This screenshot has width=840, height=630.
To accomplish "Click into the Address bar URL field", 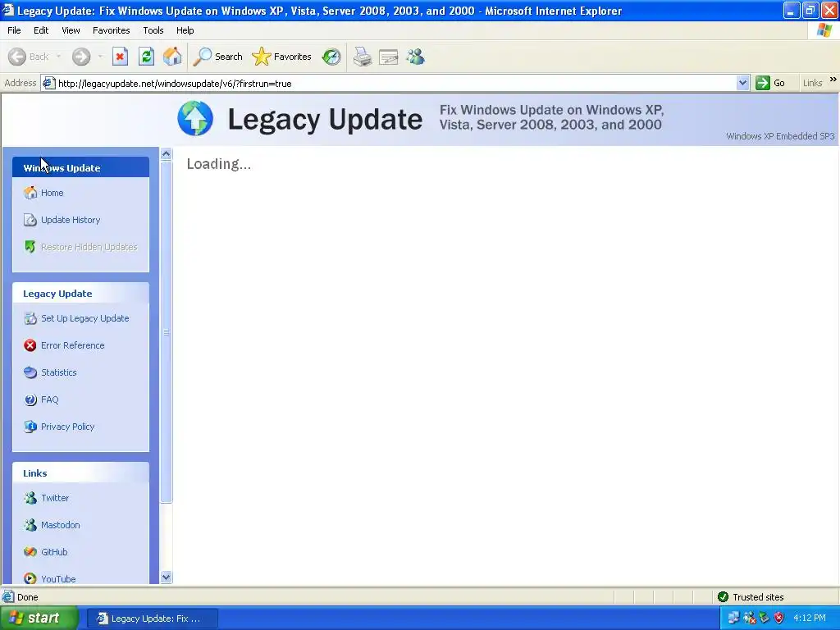I will (395, 84).
